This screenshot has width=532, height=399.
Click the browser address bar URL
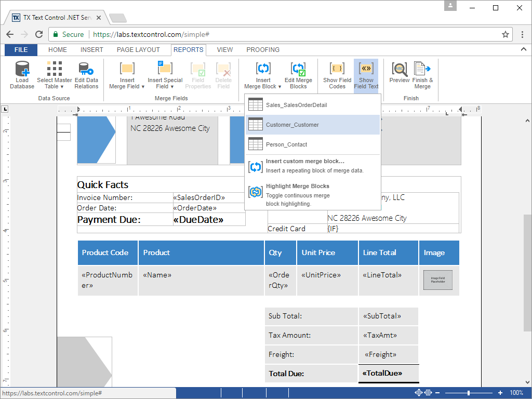(151, 34)
